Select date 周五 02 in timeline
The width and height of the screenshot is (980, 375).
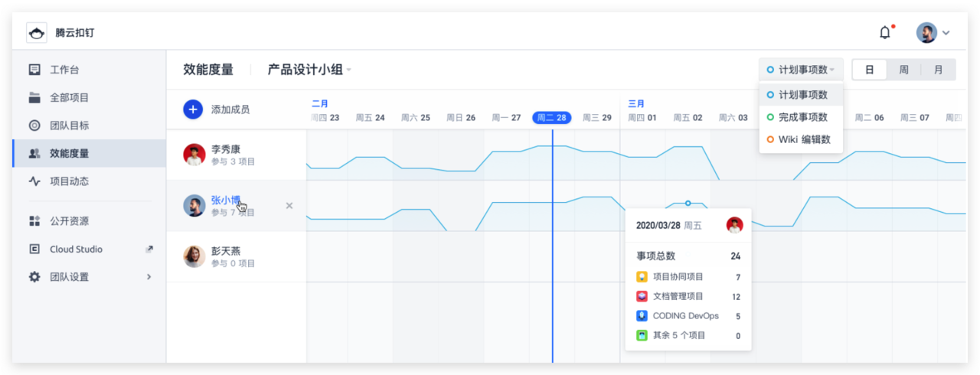688,118
